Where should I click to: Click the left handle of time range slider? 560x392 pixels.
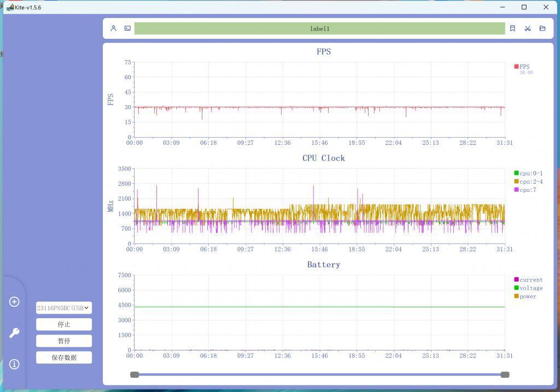[x=135, y=375]
